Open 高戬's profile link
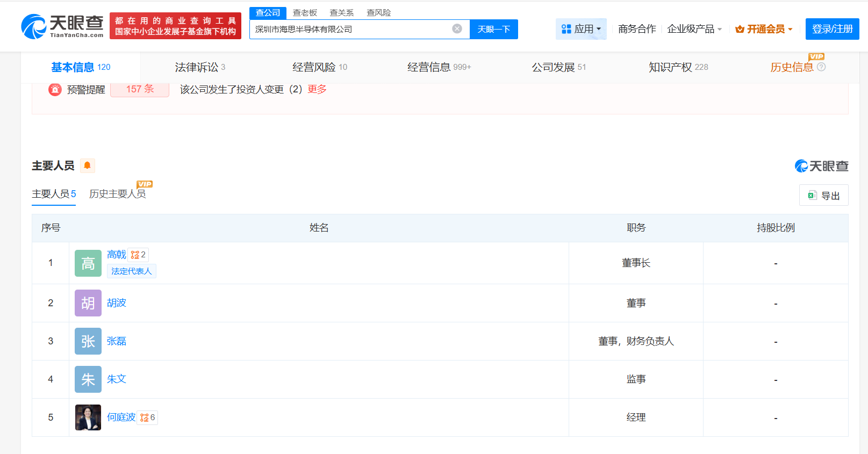This screenshot has height=454, width=868. pyautogui.click(x=116, y=255)
